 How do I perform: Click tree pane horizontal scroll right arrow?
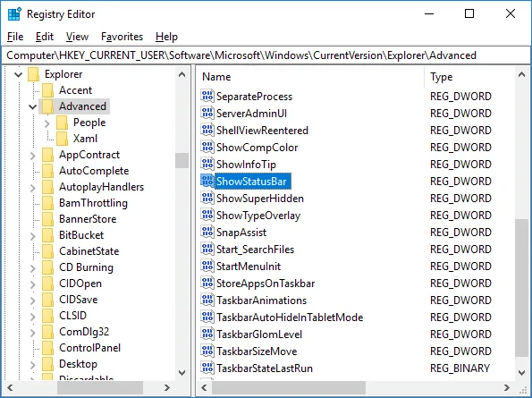(x=166, y=387)
